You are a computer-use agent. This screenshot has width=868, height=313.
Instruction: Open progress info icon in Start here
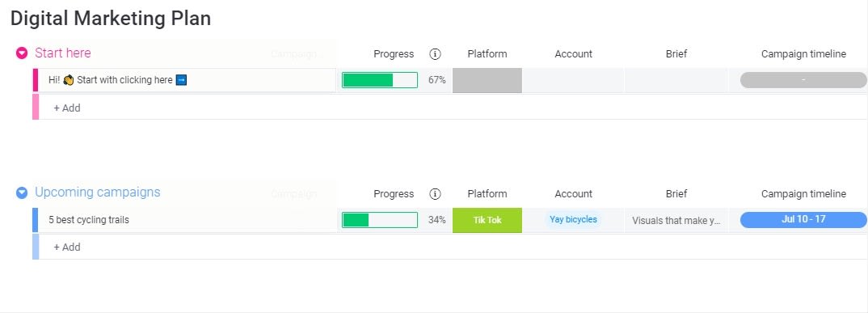[435, 53]
